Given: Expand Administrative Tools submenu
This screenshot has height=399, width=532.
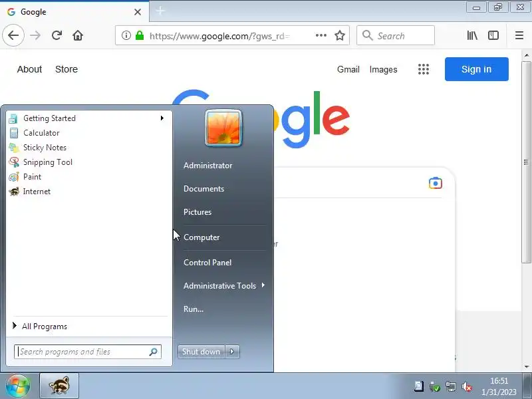Looking at the screenshot, I should 224,286.
